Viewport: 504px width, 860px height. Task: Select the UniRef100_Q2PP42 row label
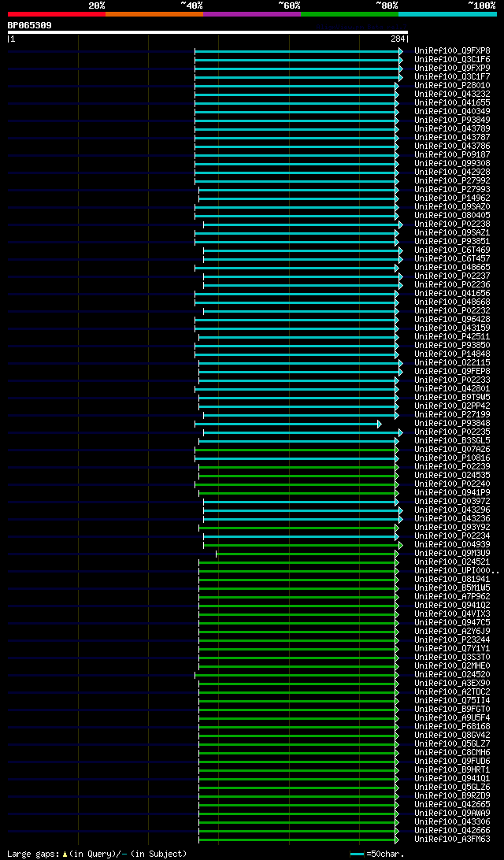click(x=453, y=406)
